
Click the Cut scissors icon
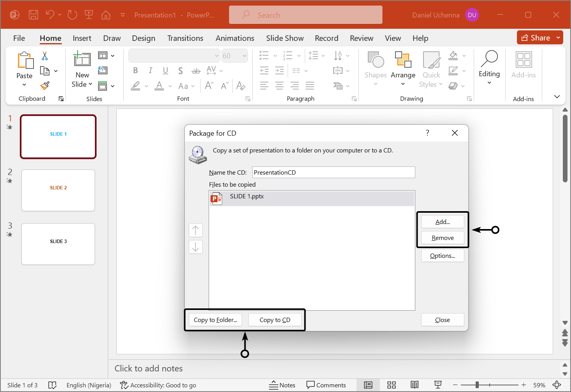tap(44, 56)
